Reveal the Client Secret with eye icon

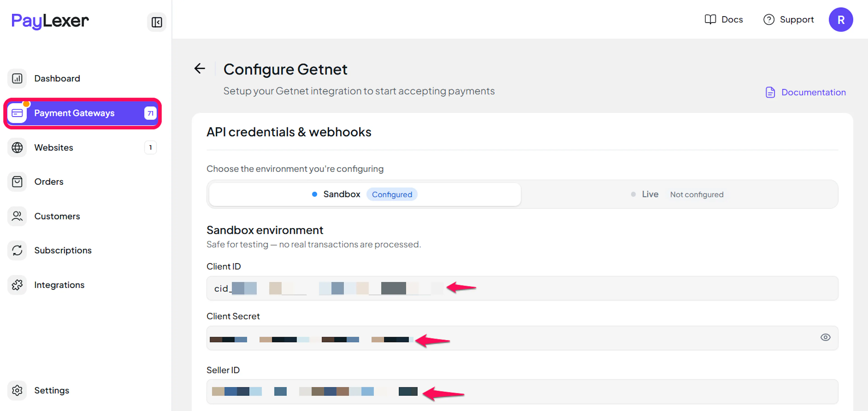(x=825, y=338)
